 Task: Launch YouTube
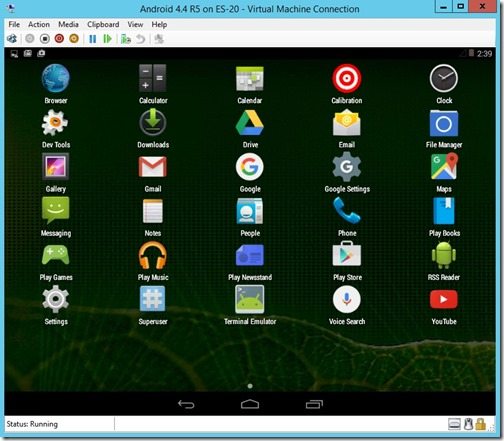(x=444, y=299)
